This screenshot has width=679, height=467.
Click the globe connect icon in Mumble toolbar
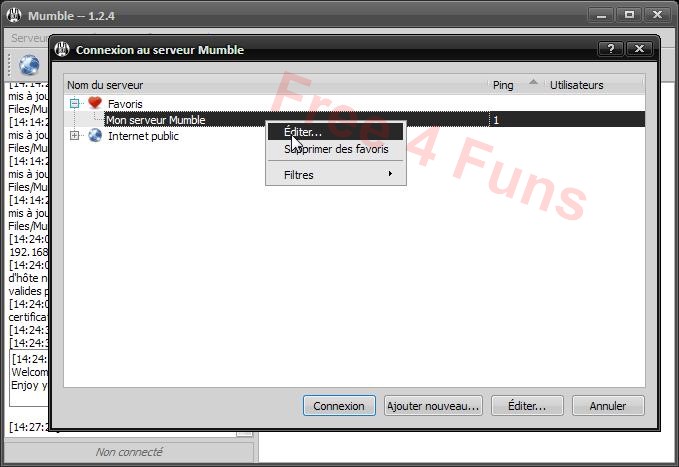click(29, 65)
